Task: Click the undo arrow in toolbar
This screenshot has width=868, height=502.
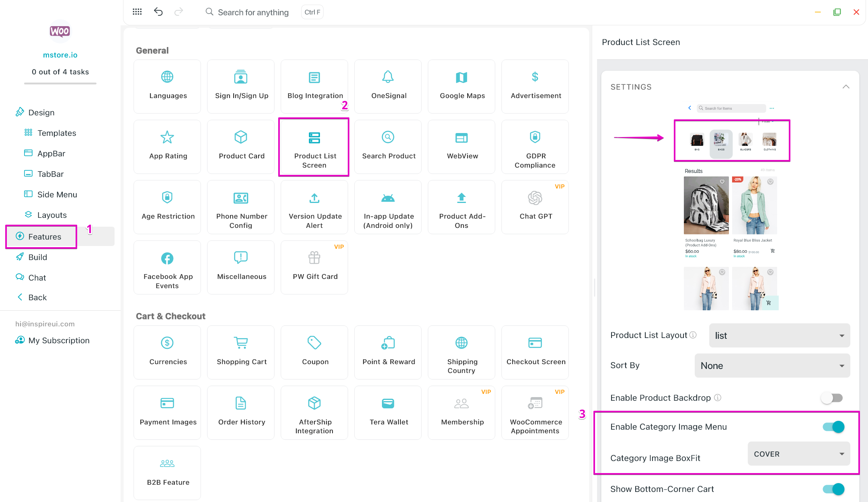Action: [x=158, y=12]
